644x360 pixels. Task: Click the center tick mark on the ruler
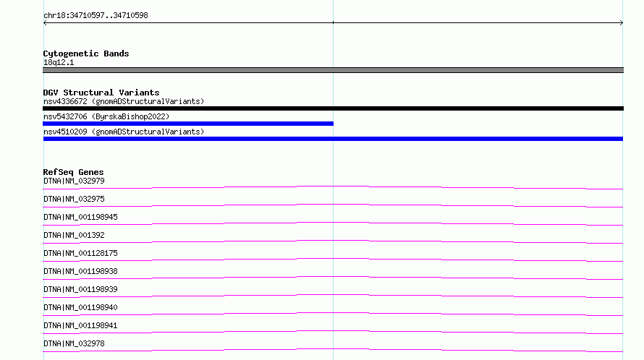pyautogui.click(x=333, y=22)
